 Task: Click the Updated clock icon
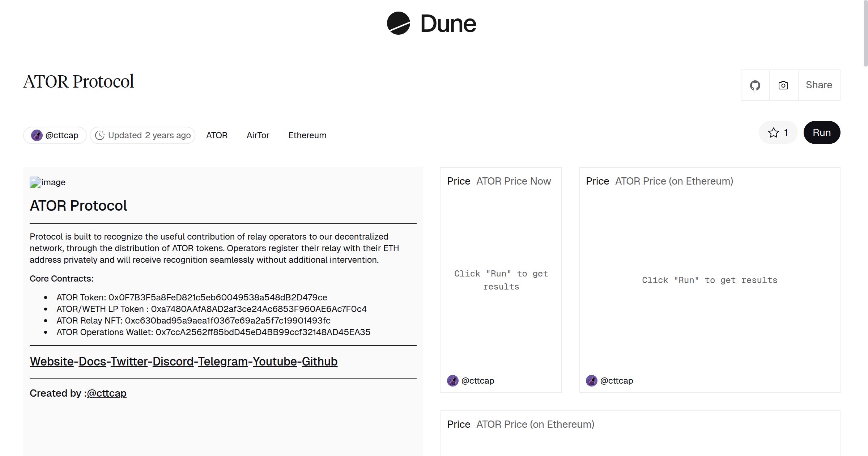[x=100, y=135]
